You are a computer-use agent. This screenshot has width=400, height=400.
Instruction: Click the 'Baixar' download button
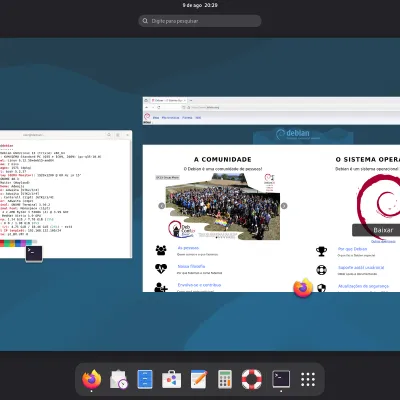[376, 230]
